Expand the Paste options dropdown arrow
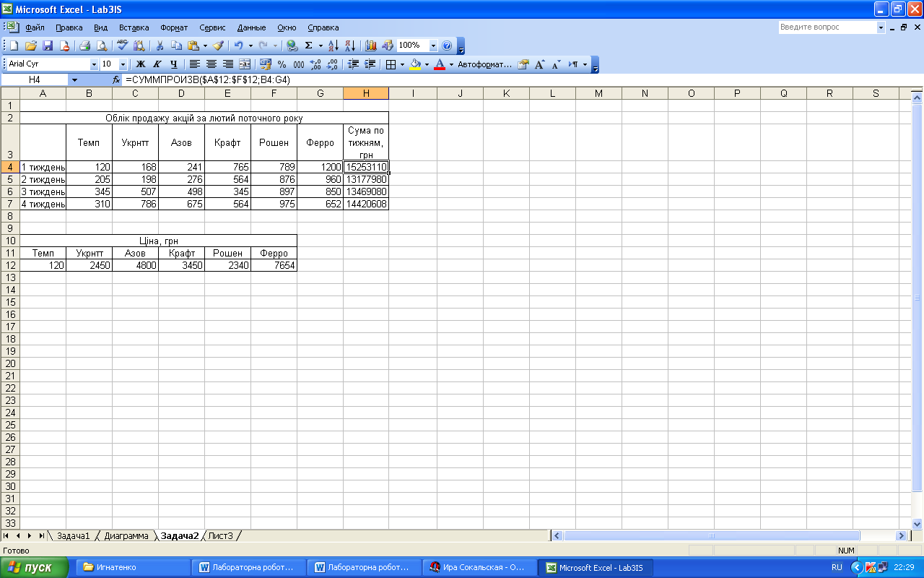The height and width of the screenshot is (578, 924). pos(205,46)
